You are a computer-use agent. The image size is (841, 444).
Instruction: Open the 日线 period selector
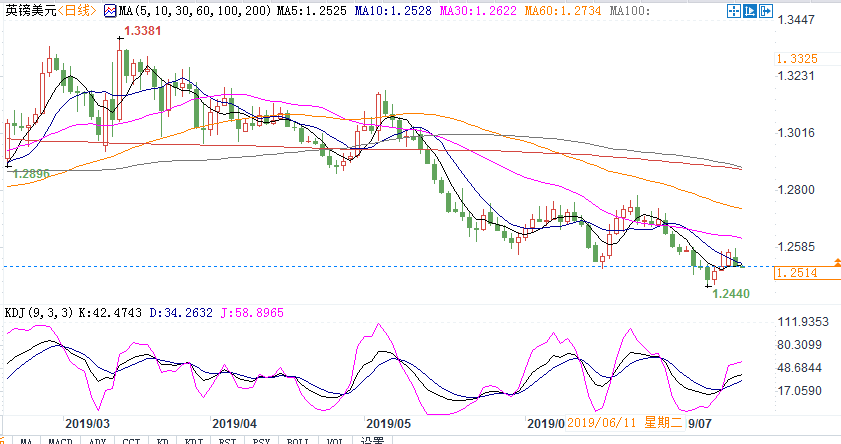point(77,11)
